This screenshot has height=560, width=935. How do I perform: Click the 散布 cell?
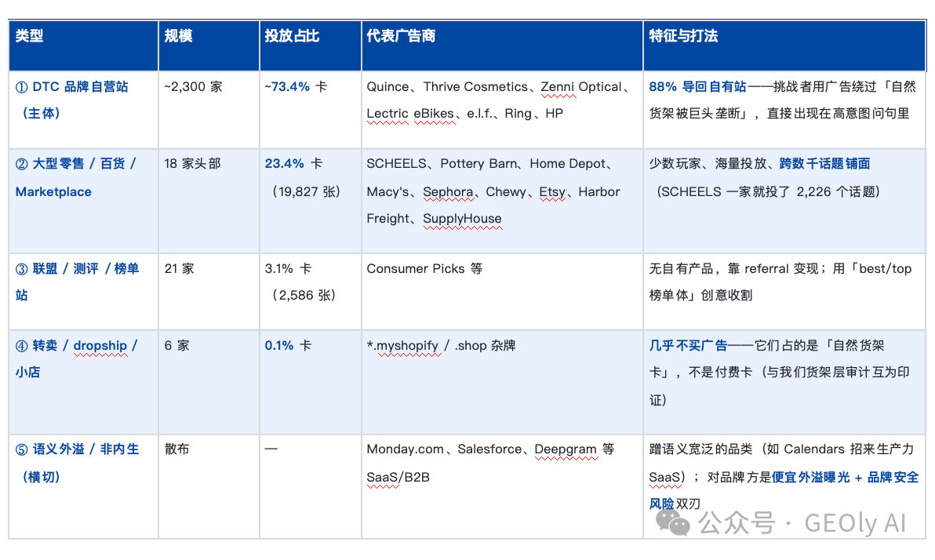click(x=209, y=486)
